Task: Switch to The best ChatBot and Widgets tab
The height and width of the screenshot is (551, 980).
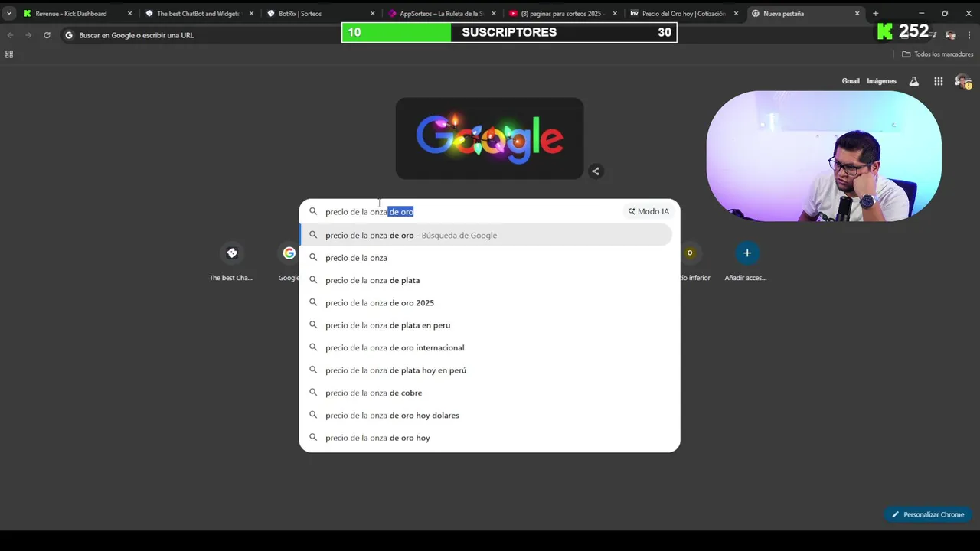Action: tap(199, 13)
